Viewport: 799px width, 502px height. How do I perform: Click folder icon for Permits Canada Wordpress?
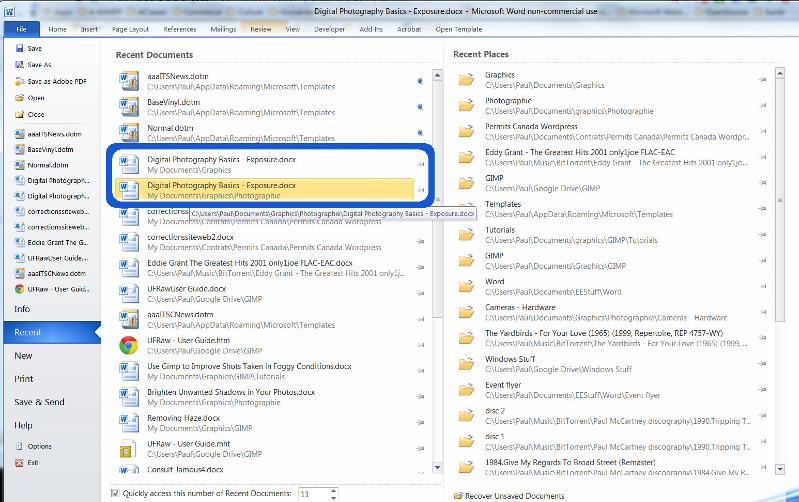(466, 131)
